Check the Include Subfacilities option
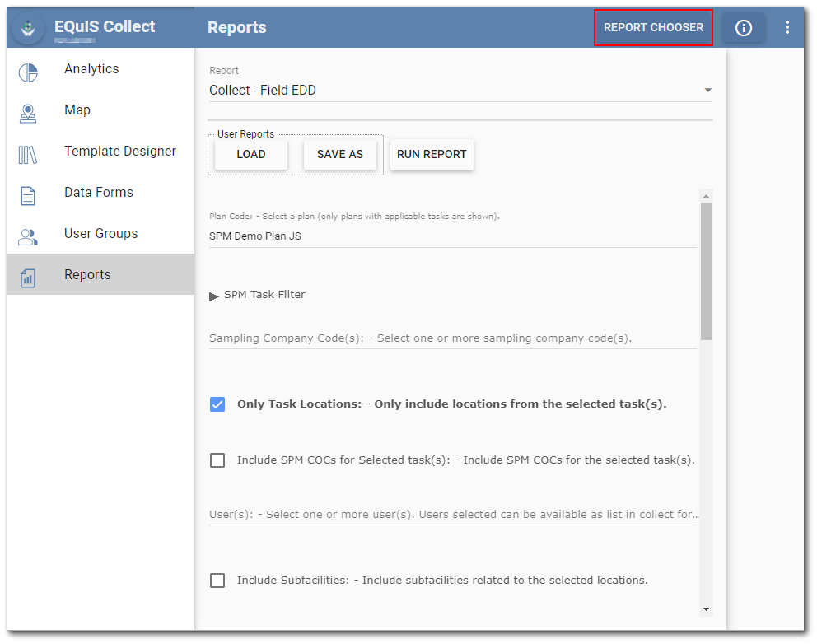 pos(217,580)
